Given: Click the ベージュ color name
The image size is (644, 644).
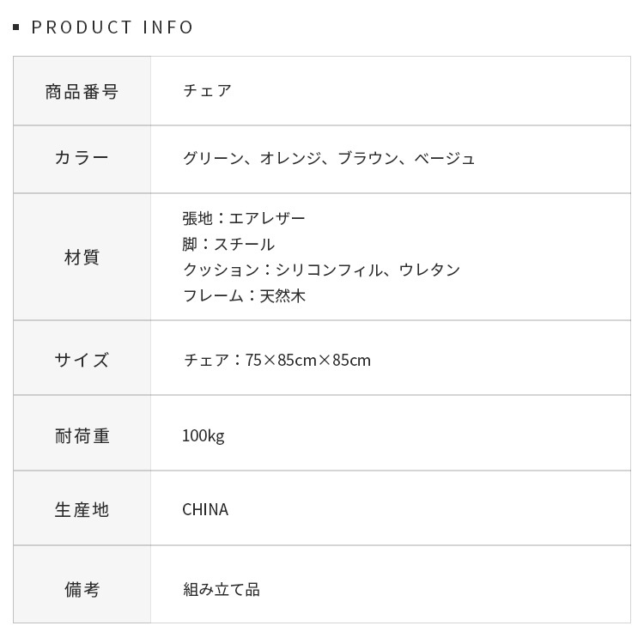Looking at the screenshot, I should pos(445,158).
